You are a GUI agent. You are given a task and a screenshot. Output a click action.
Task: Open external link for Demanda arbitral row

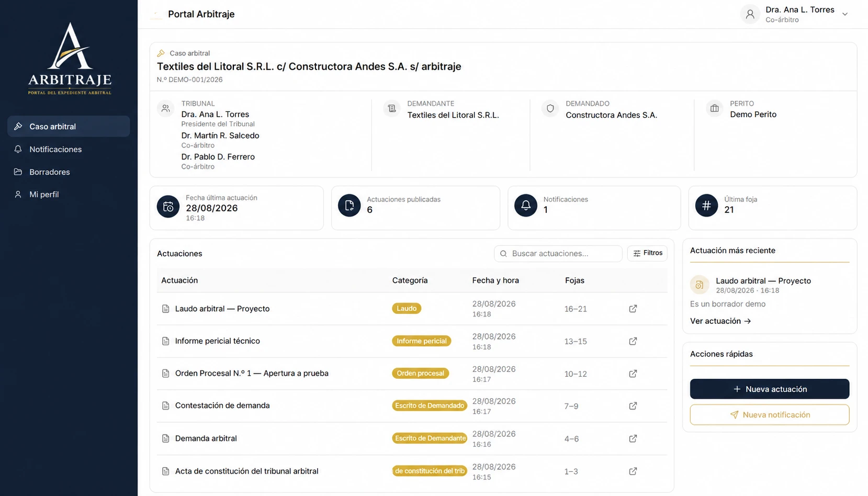pos(633,438)
